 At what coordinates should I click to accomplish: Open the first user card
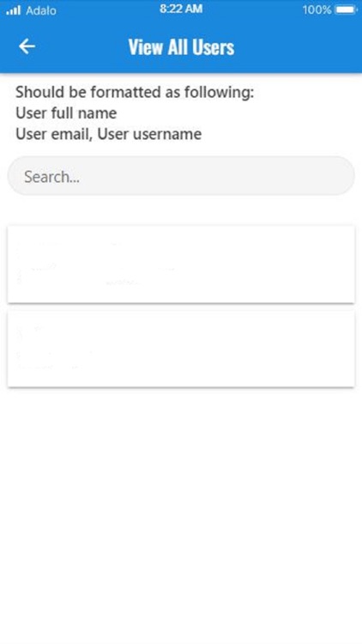[x=181, y=264]
